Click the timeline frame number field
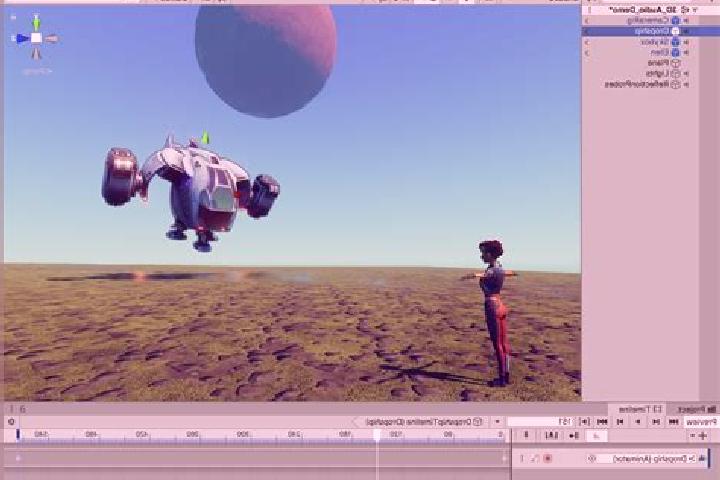720x480 pixels. point(541,422)
